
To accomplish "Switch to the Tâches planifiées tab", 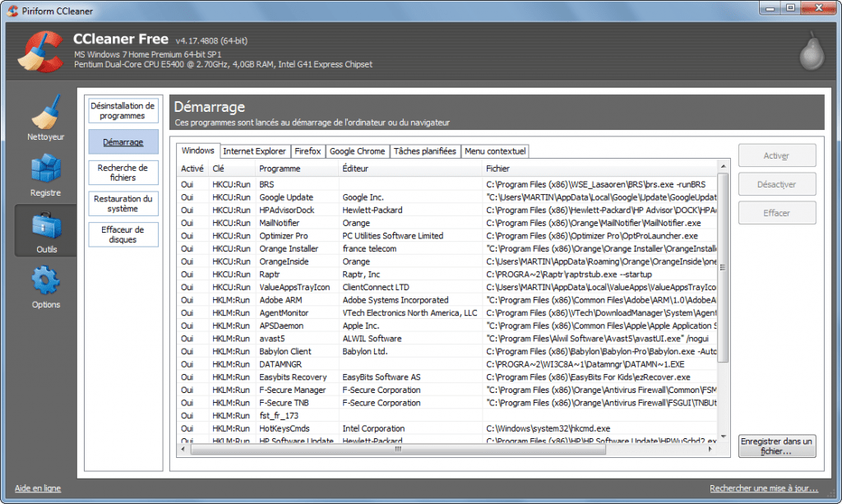I will pos(425,151).
